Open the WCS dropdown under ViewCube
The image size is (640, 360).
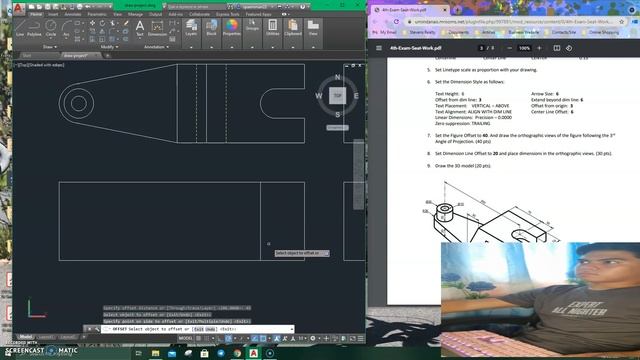coord(338,128)
